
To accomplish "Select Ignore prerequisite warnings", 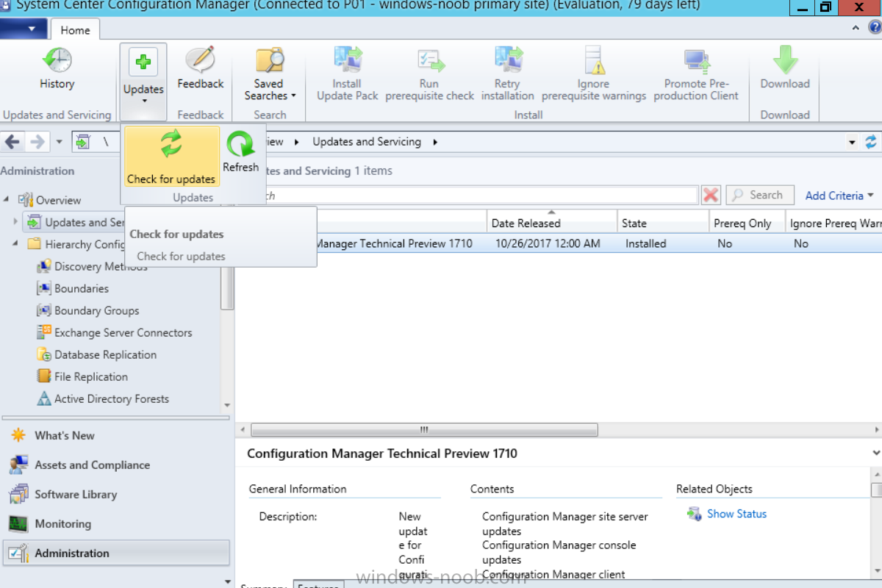I will [x=594, y=74].
